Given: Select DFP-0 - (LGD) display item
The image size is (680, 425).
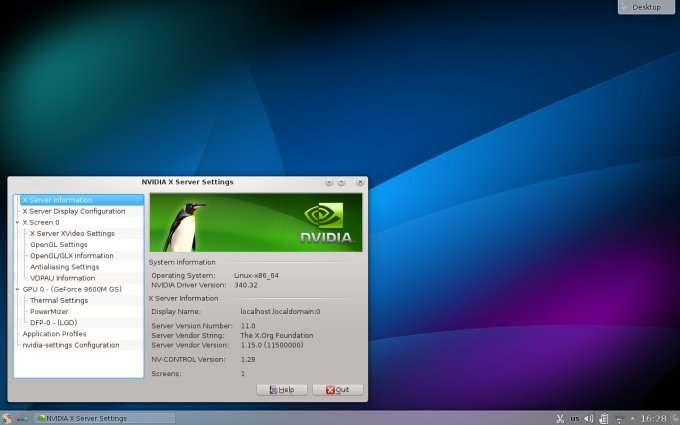Looking at the screenshot, I should click(x=53, y=323).
